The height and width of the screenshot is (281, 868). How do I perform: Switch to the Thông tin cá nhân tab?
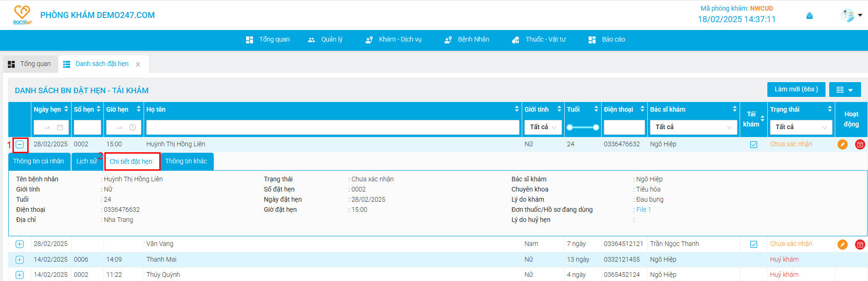click(x=39, y=161)
